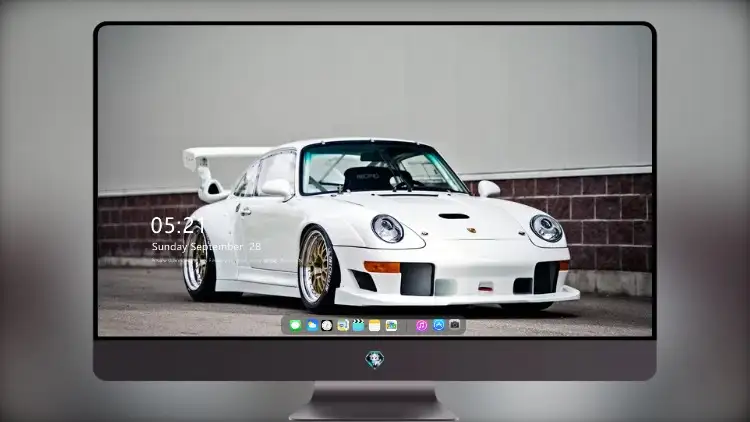The image size is (750, 422).
Task: Click the Sunday September 28 date text
Action: tap(206, 247)
